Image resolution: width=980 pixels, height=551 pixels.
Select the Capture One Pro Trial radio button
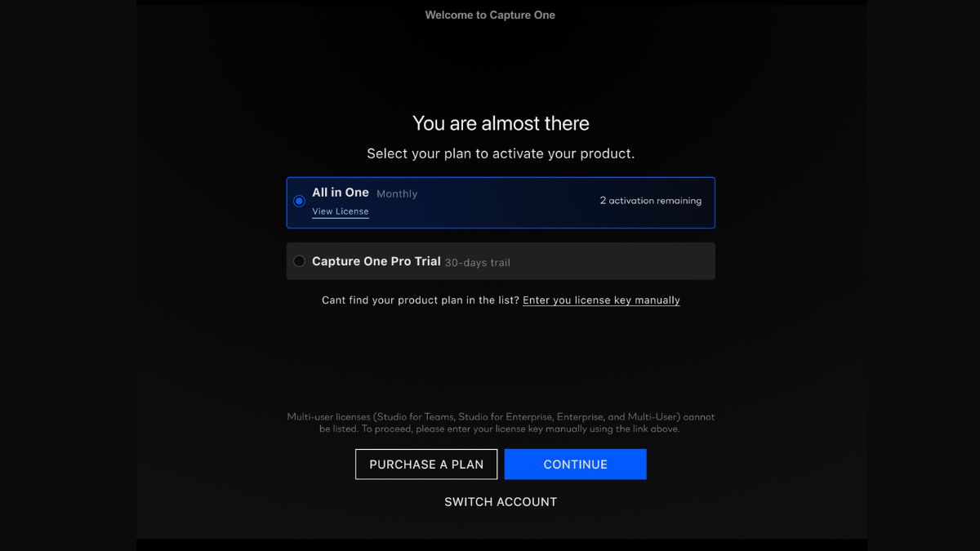click(x=299, y=261)
